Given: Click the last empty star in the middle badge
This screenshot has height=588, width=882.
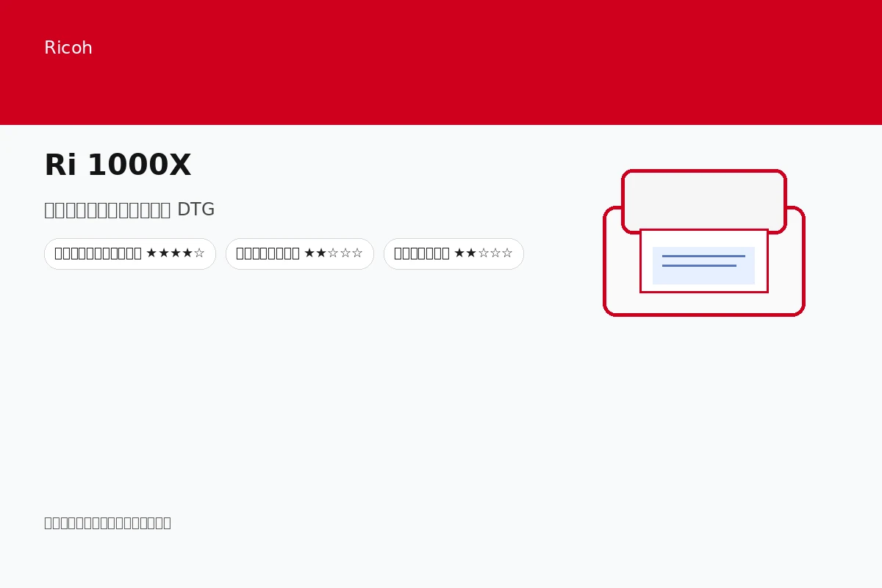Looking at the screenshot, I should coord(357,254).
